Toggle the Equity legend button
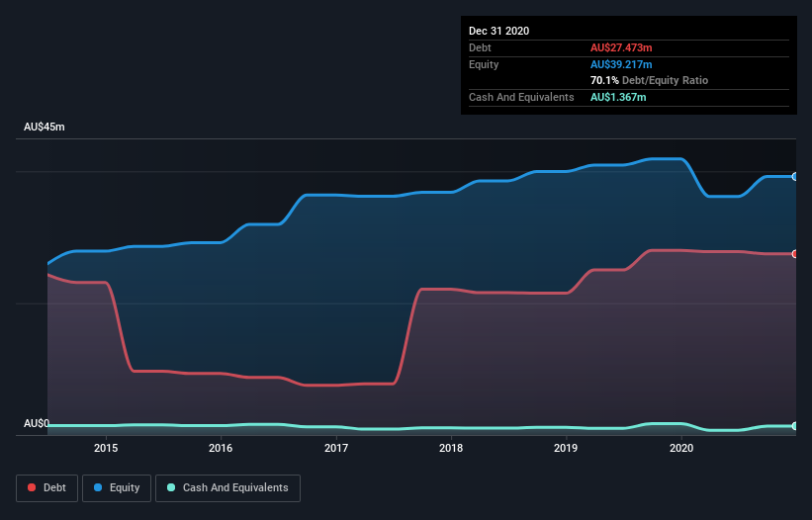The image size is (812, 520). (117, 488)
